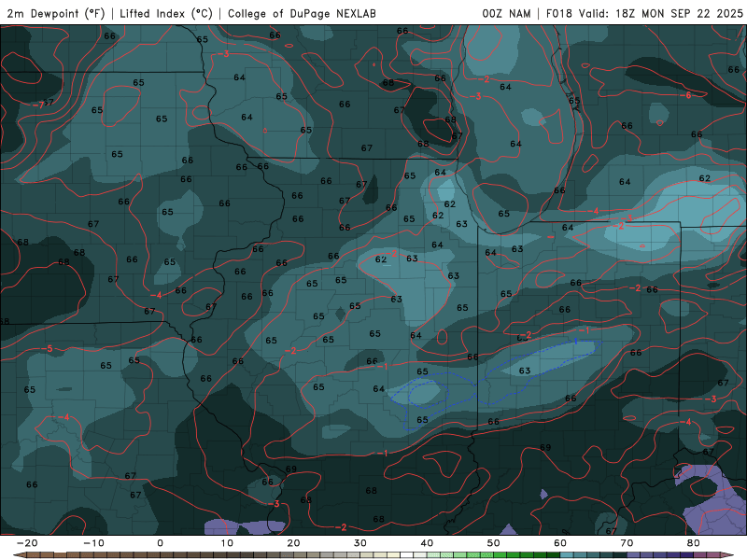Click the 50 label on the color scale

coord(494,543)
